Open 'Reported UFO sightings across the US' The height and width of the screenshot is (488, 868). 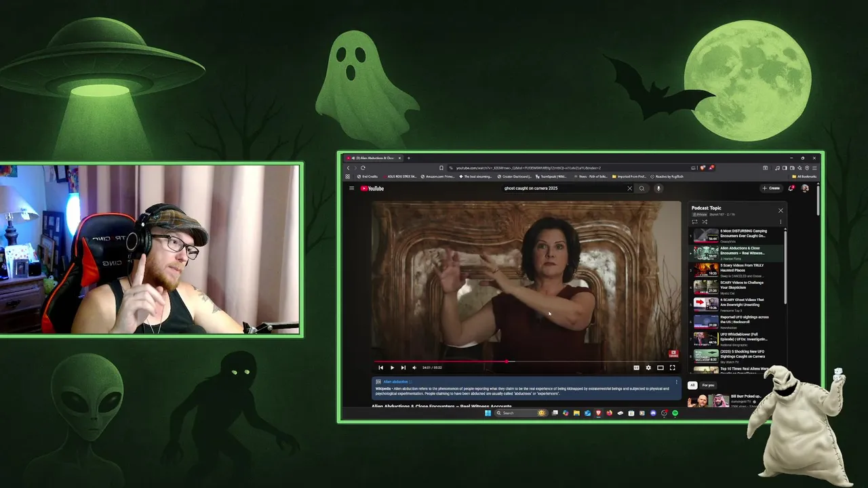point(736,321)
